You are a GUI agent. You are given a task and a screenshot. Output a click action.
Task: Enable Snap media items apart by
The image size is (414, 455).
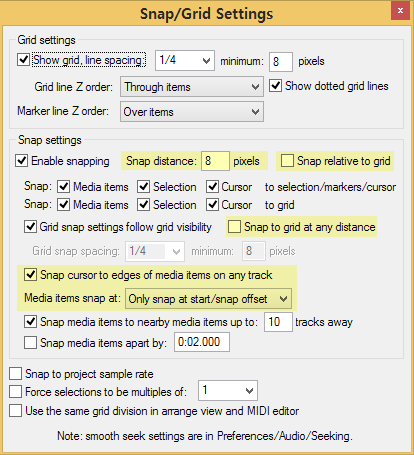click(30, 342)
